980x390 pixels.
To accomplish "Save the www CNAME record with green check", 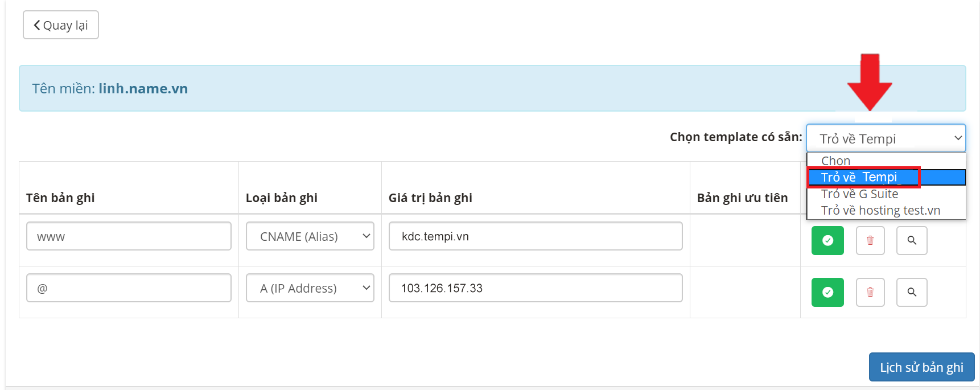I will 827,240.
